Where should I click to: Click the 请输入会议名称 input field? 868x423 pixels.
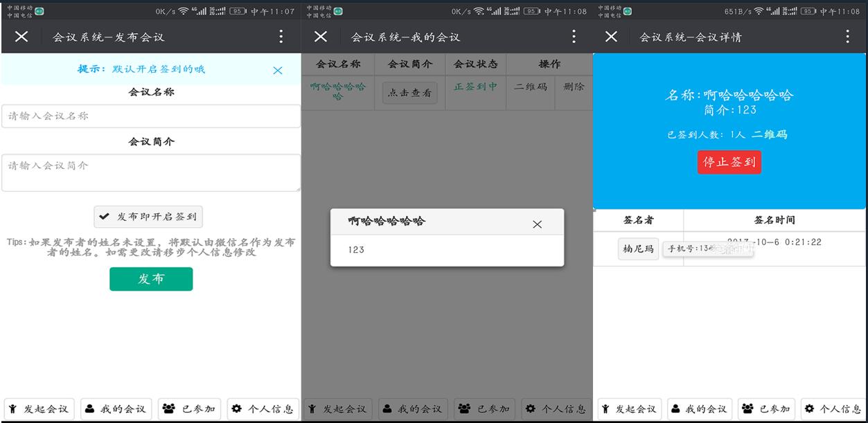coord(150,116)
